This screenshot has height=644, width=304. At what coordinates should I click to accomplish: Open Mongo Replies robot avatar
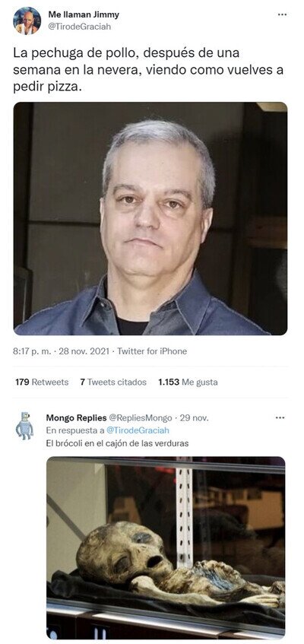[x=24, y=426]
